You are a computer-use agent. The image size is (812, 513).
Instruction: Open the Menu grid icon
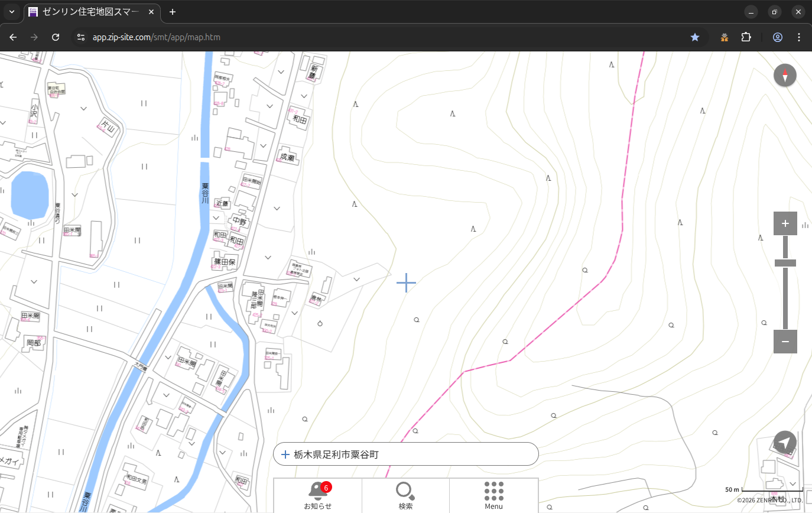[x=493, y=495]
